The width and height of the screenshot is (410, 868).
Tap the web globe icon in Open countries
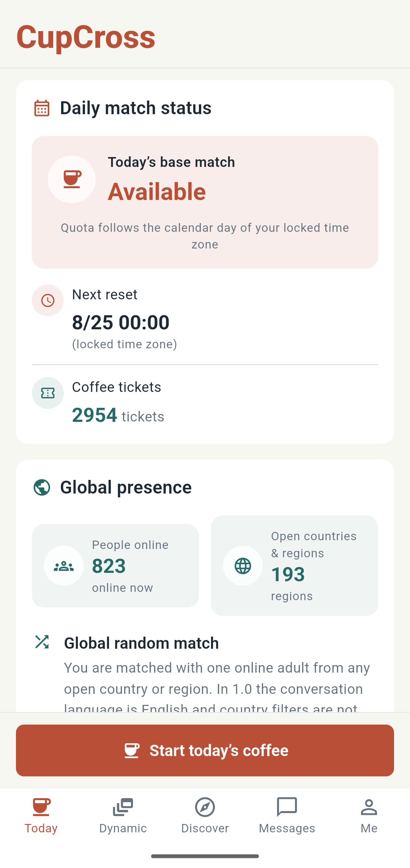coord(243,566)
